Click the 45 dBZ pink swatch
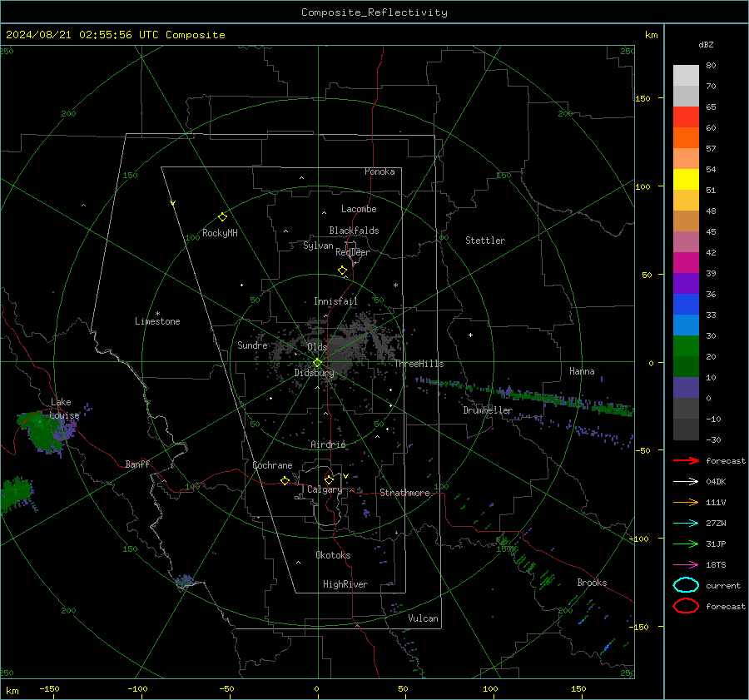Viewport: 749px width, 700px height. click(686, 241)
